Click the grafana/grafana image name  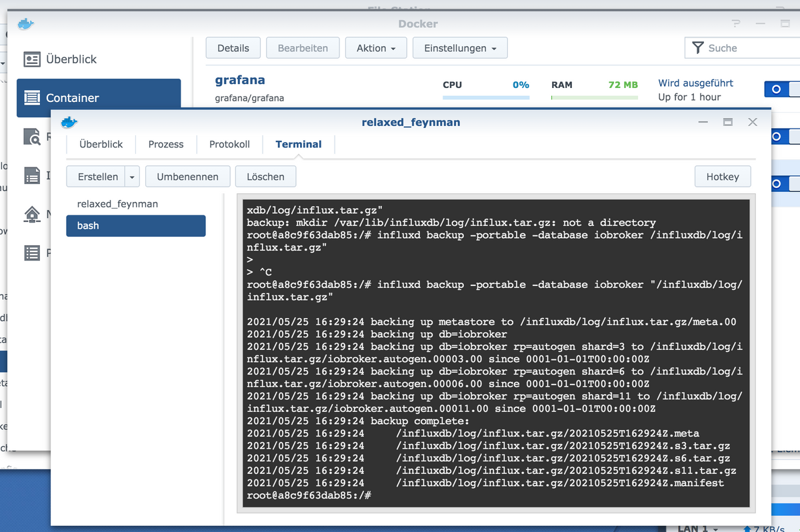[249, 98]
